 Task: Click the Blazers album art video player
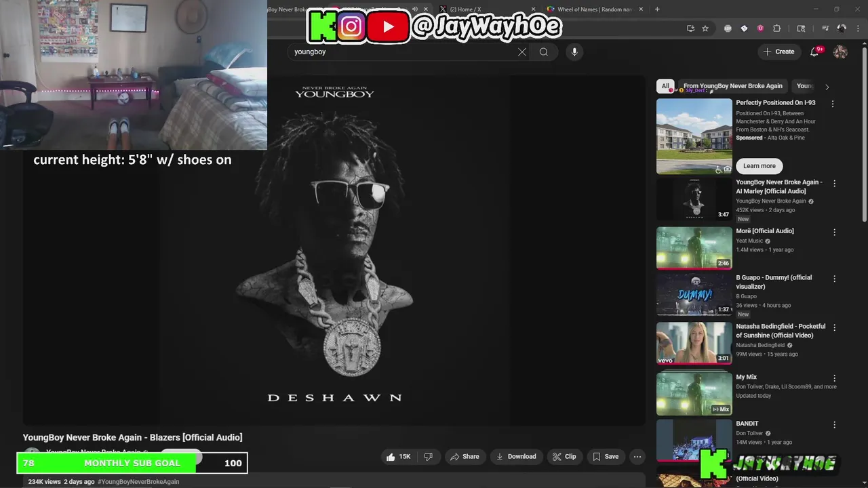coord(334,250)
